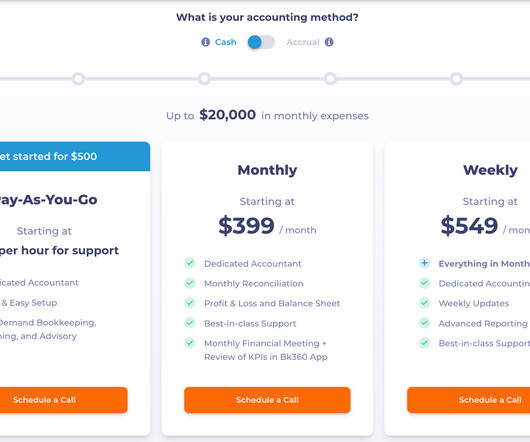Viewport: 530px width, 442px height.
Task: Click check icon next to Weekly Updates
Action: (425, 303)
